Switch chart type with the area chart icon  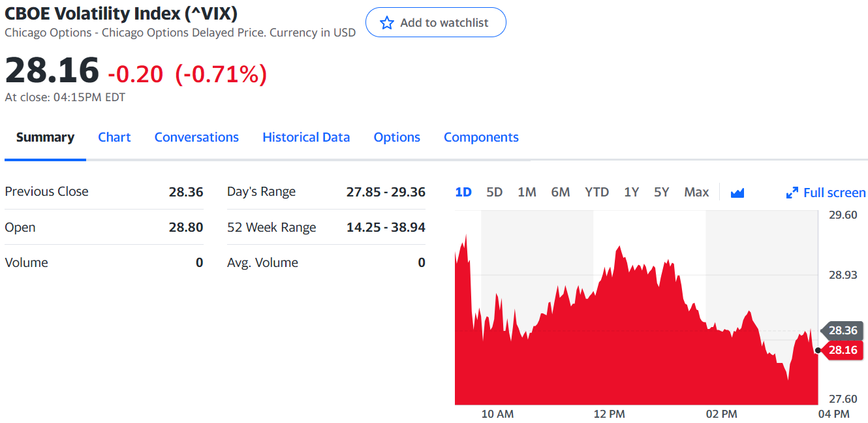click(x=737, y=193)
